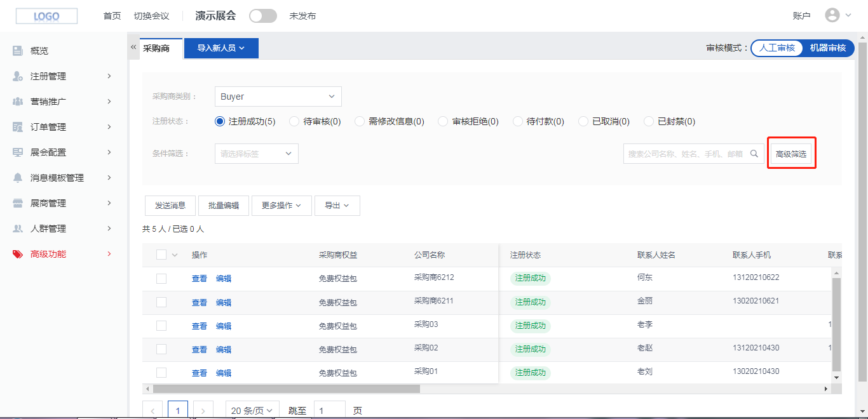Expand the 订单管理 sidebar menu
The width and height of the screenshot is (868, 419).
[x=109, y=127]
